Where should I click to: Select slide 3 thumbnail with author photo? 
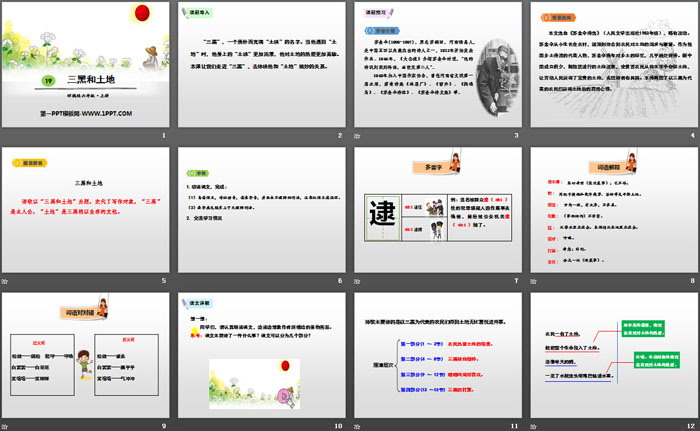438,65
